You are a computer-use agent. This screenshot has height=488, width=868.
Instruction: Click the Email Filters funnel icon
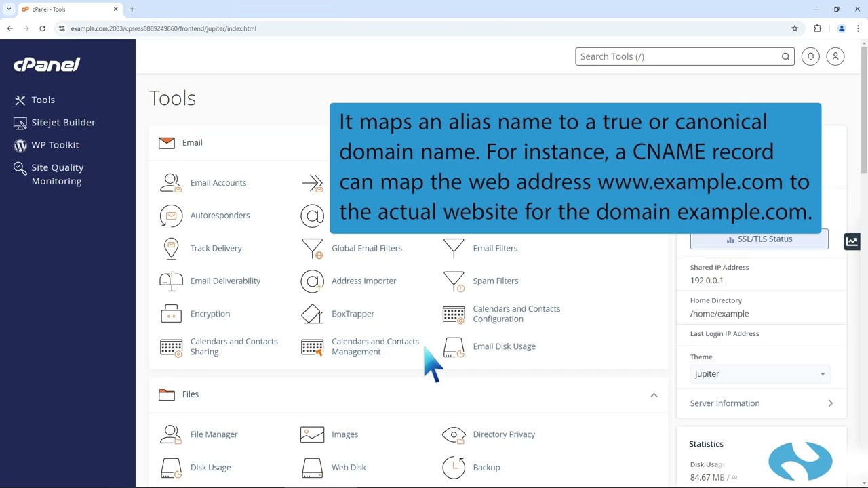click(454, 249)
